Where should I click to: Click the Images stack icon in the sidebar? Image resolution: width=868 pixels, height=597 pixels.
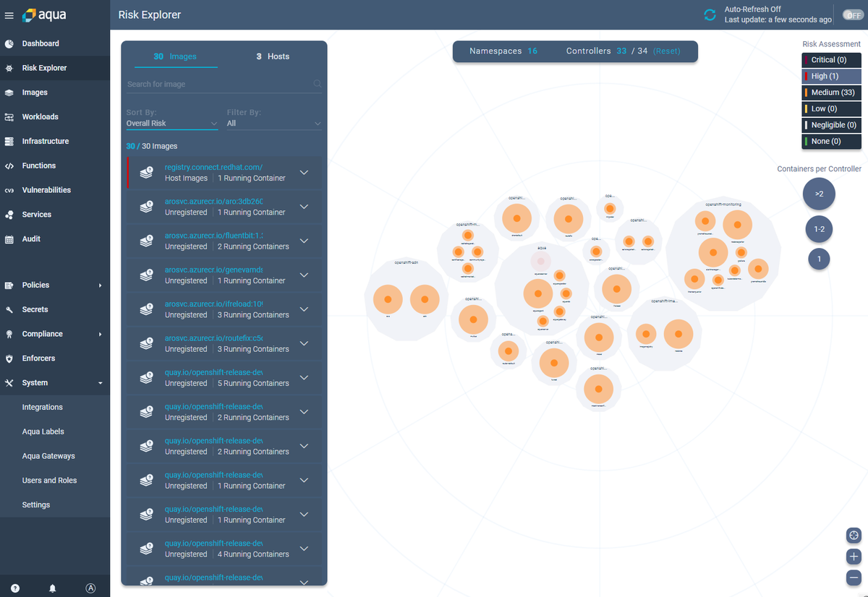(x=9, y=93)
